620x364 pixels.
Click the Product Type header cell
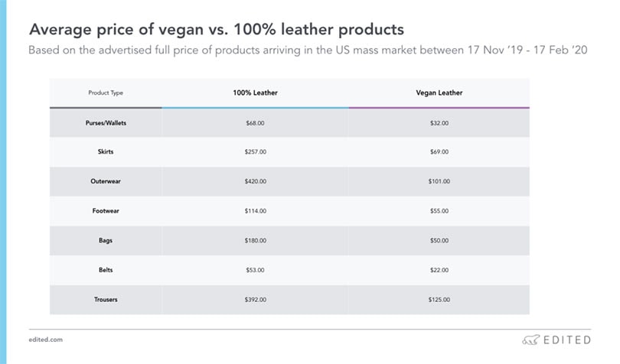point(106,93)
